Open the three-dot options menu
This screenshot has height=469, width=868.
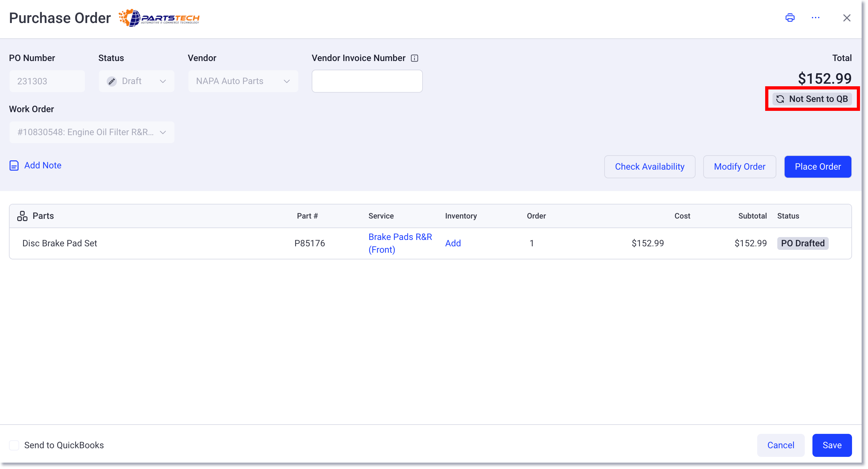[x=815, y=18]
